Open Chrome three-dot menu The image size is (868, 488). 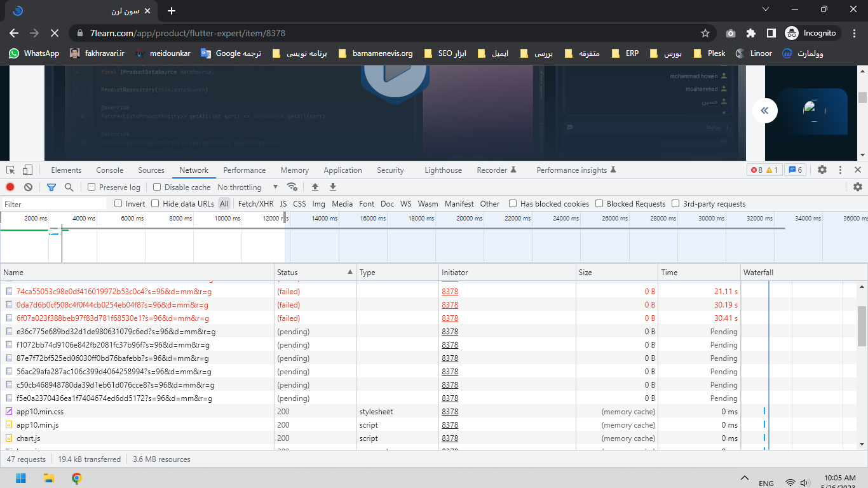[x=854, y=33]
